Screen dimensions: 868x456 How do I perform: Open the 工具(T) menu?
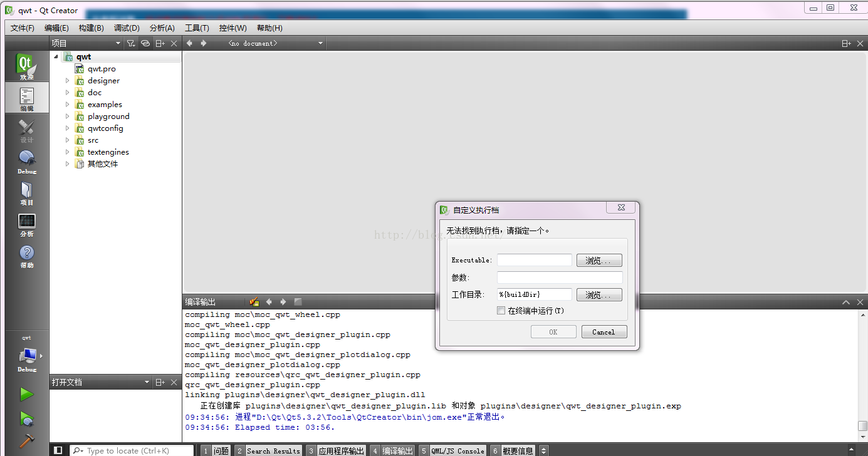pyautogui.click(x=197, y=28)
